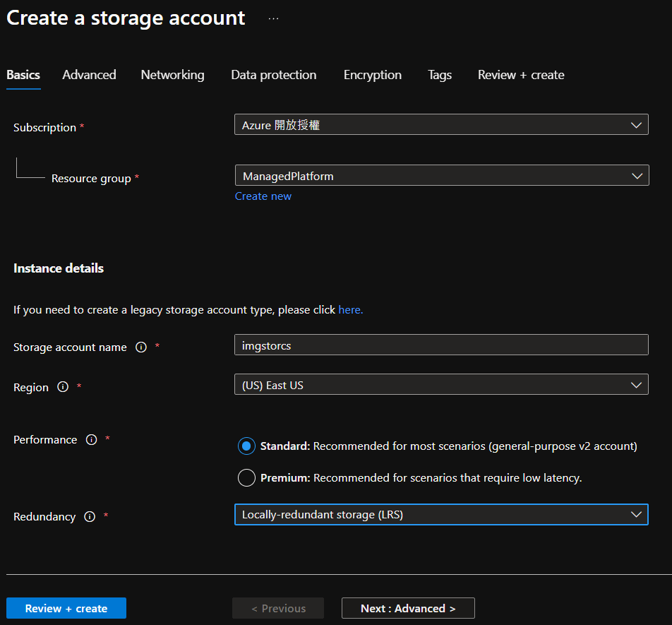Select Standard performance radio button
This screenshot has width=672, height=625.
[246, 446]
